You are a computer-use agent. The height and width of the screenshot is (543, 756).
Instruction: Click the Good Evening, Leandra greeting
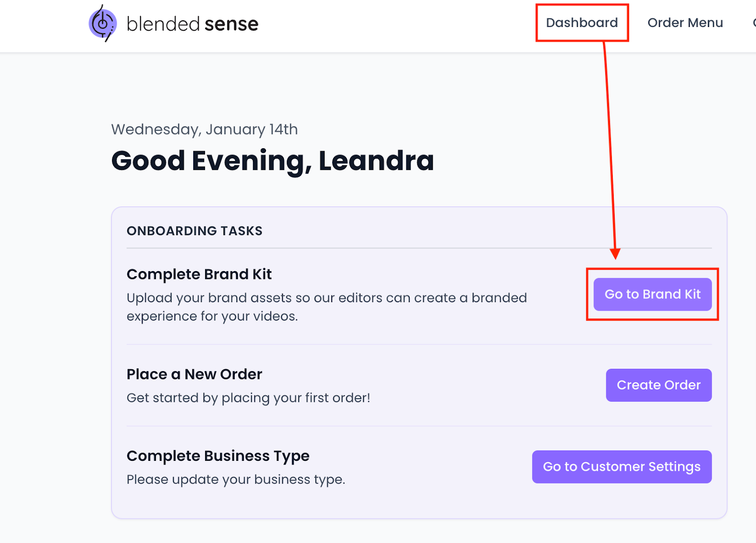click(x=272, y=161)
